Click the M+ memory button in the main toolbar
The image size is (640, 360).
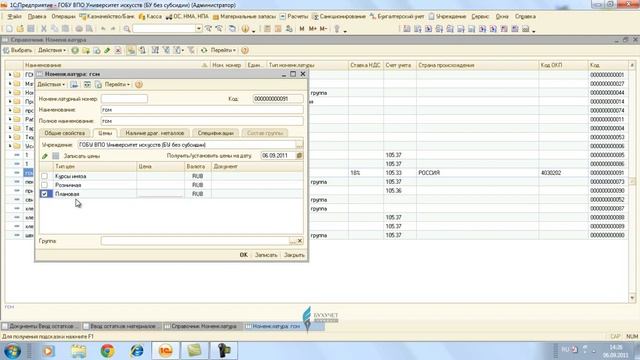point(313,29)
